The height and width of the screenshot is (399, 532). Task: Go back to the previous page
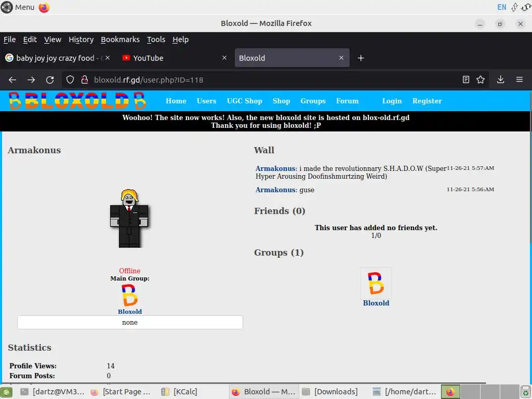(12, 79)
